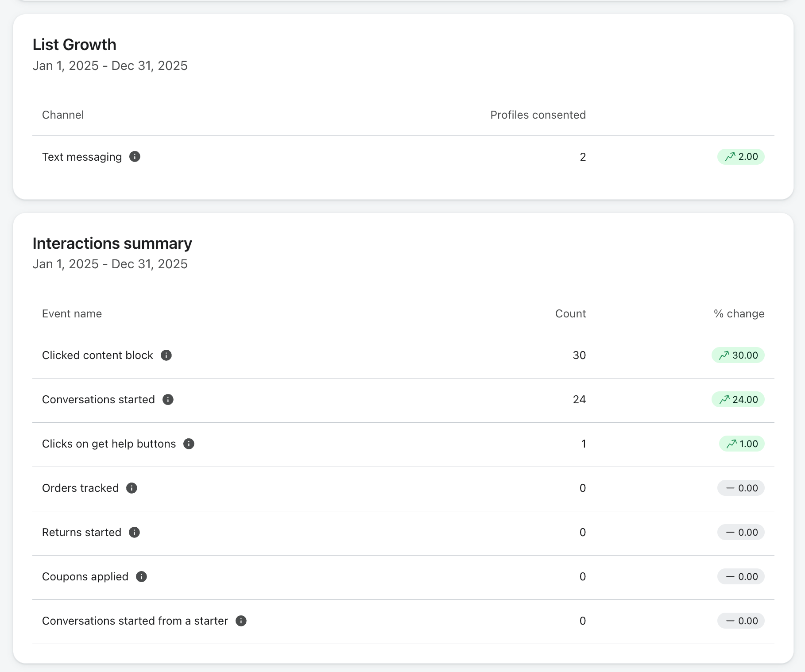Open info icon next to Returns started
Viewport: 805px width, 672px height.
click(134, 533)
